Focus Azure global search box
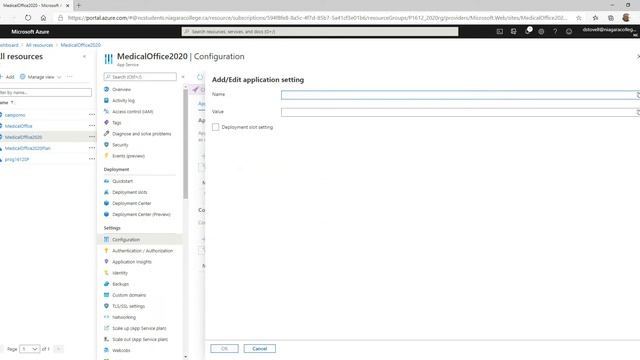This screenshot has height=360, width=640. click(x=320, y=31)
